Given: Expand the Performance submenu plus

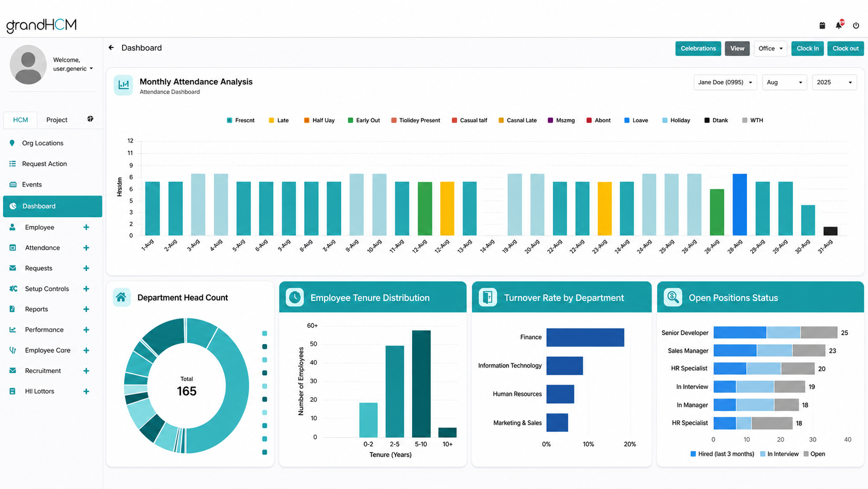Looking at the screenshot, I should 86,329.
